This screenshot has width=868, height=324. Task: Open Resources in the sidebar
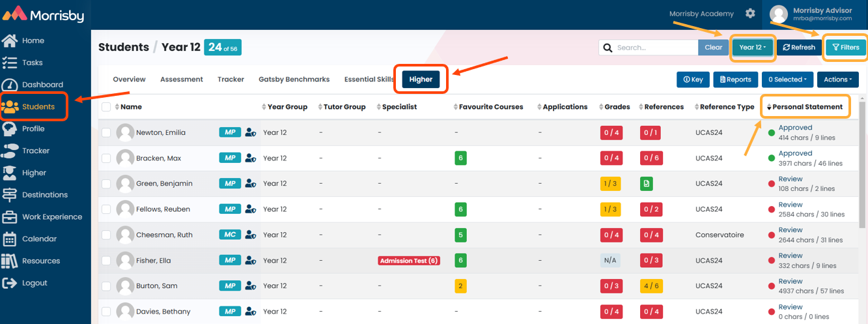click(40, 261)
